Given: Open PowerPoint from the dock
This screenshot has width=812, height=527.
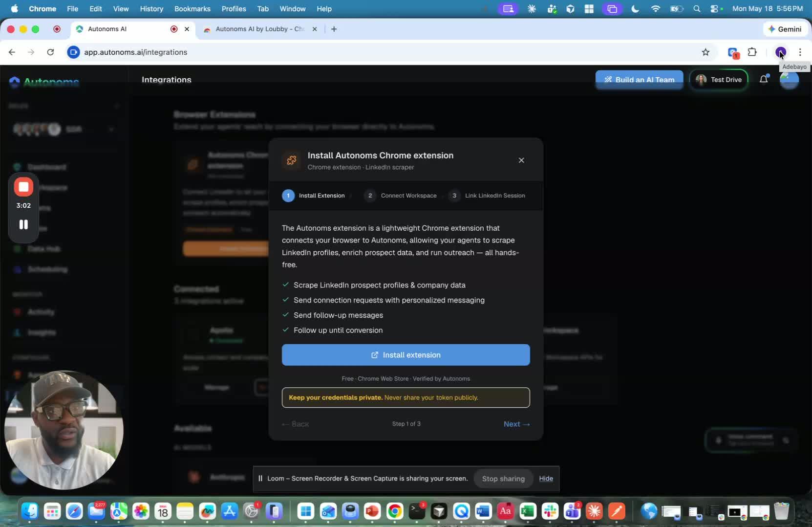Looking at the screenshot, I should coord(372,511).
